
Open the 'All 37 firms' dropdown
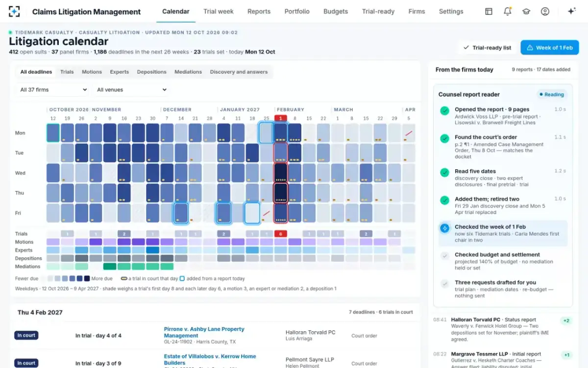click(53, 90)
